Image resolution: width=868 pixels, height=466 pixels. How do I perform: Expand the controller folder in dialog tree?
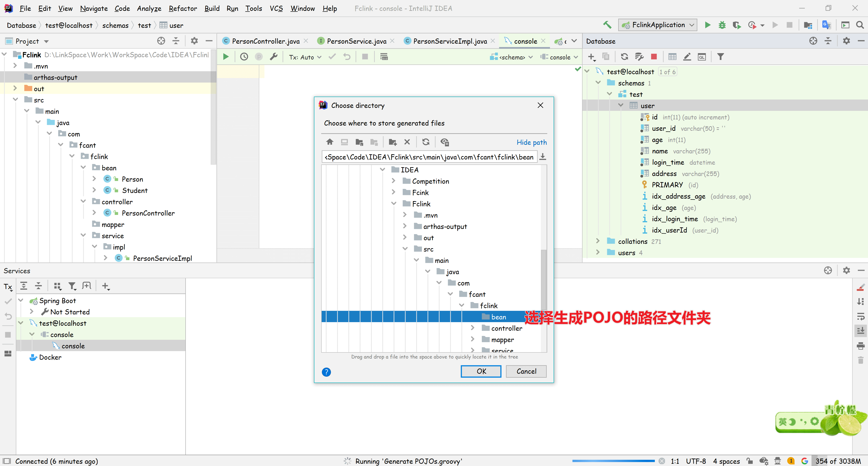point(472,328)
